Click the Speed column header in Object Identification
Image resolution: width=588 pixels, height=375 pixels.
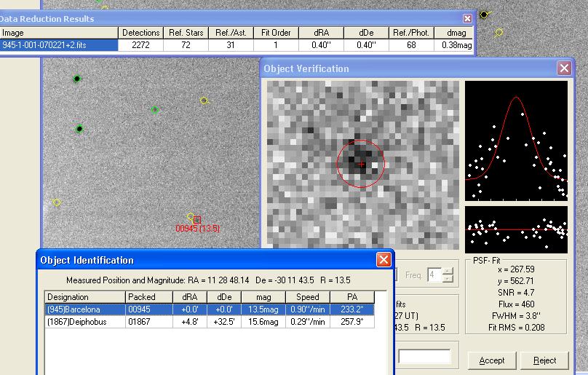click(308, 297)
